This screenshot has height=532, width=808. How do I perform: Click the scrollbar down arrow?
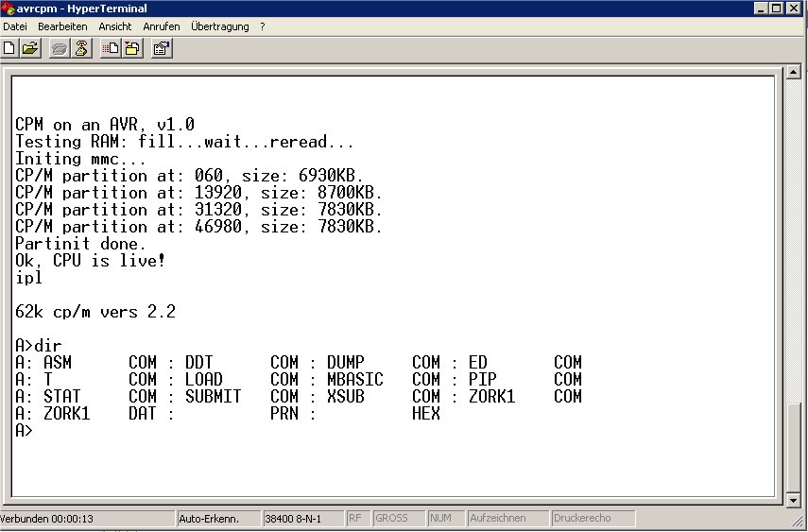tap(793, 500)
